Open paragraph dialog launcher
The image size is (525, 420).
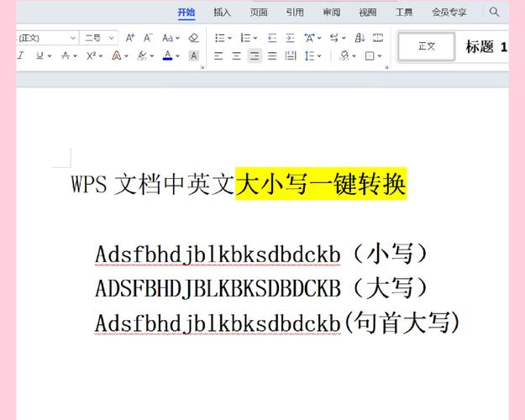(x=386, y=67)
